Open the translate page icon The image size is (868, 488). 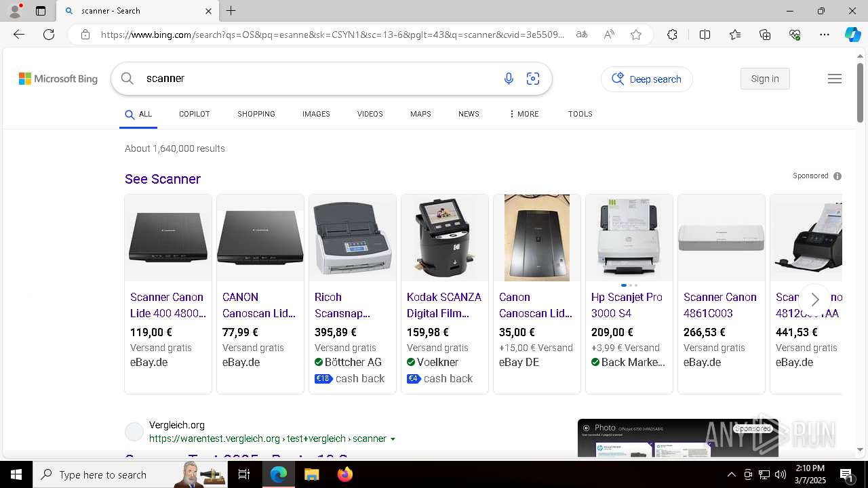582,35
